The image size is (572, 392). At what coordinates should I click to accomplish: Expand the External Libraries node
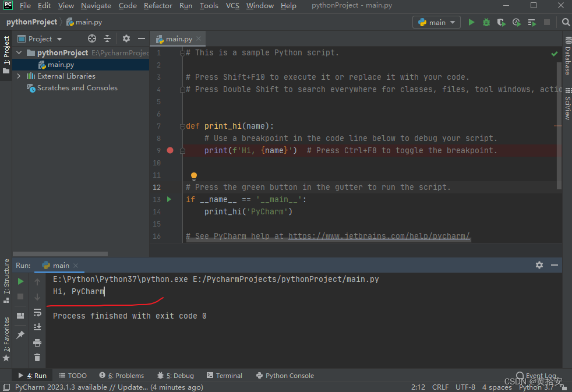[x=19, y=76]
